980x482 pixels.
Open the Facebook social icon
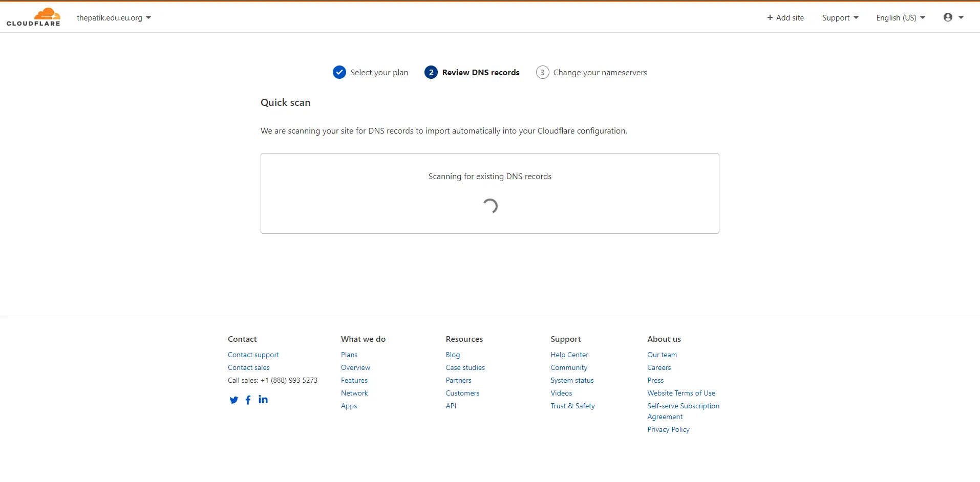coord(248,400)
